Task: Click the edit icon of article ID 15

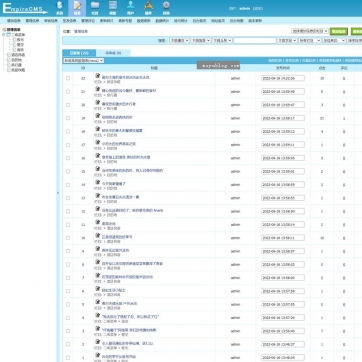Action: [97, 169]
